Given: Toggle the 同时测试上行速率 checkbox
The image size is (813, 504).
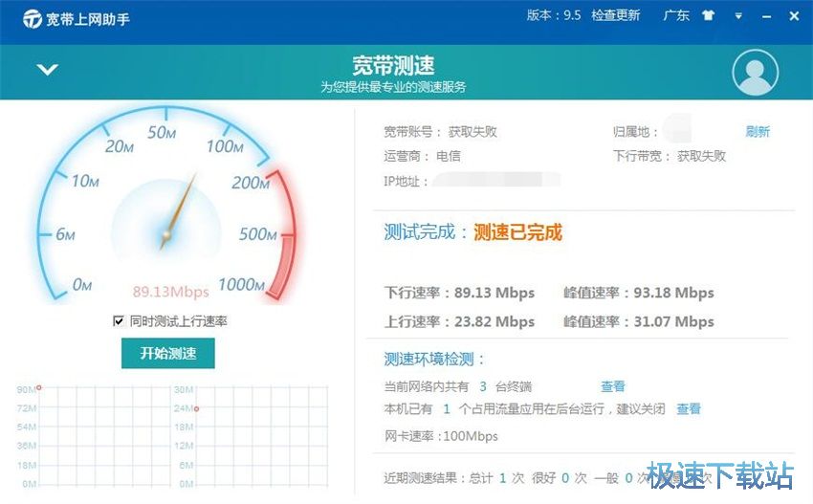Looking at the screenshot, I should coord(119,321).
